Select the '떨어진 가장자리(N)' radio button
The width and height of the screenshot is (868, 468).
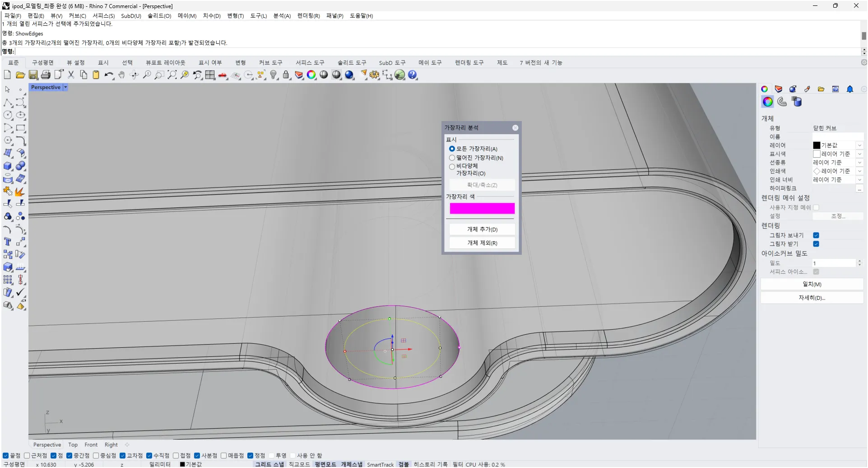coord(452,158)
